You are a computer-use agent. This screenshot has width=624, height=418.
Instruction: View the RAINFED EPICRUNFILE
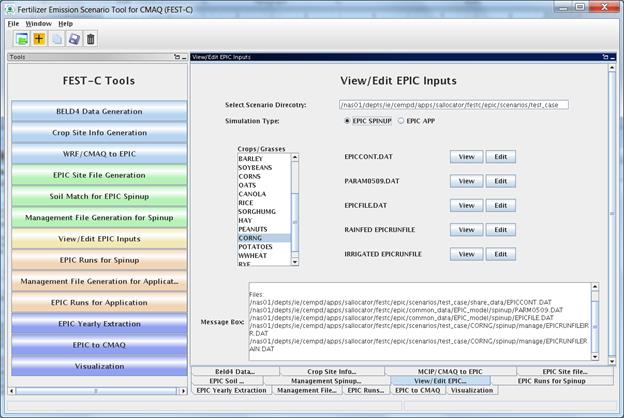click(466, 230)
